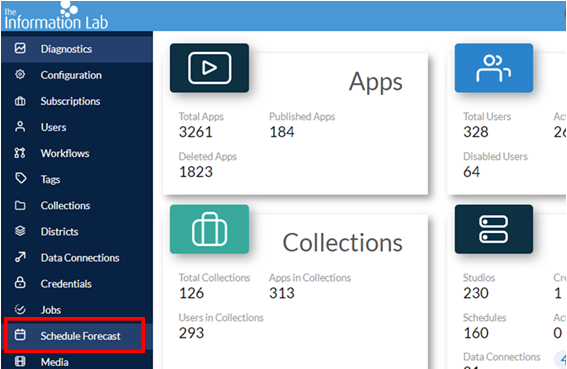Screen dimensions: 567x369
Task: Click the Deleted Apps label
Action: (x=208, y=156)
